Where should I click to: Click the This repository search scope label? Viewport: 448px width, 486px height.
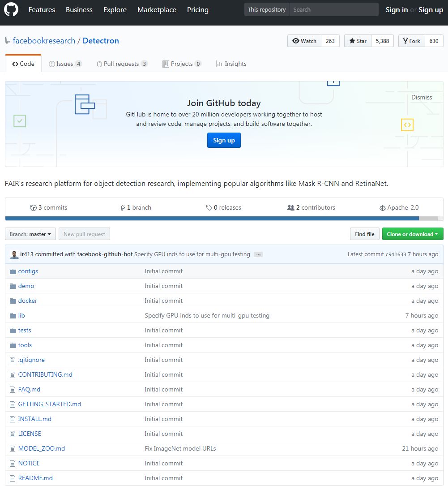point(267,9)
